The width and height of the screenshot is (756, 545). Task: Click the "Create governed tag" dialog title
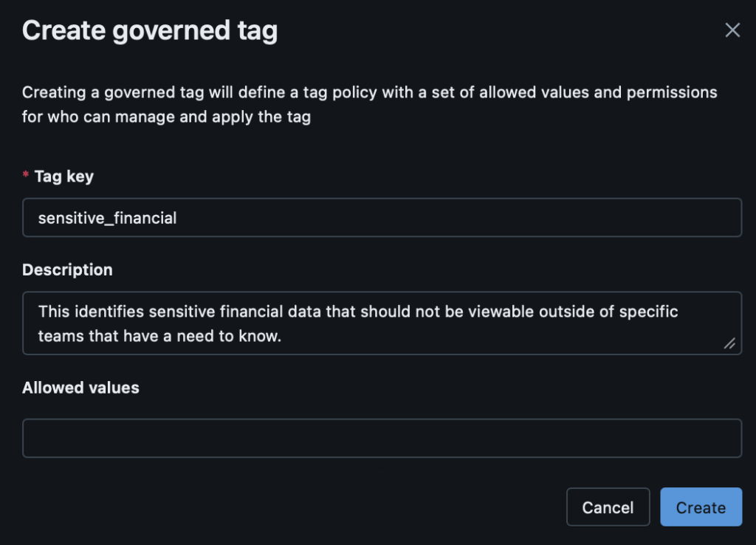pos(150,31)
